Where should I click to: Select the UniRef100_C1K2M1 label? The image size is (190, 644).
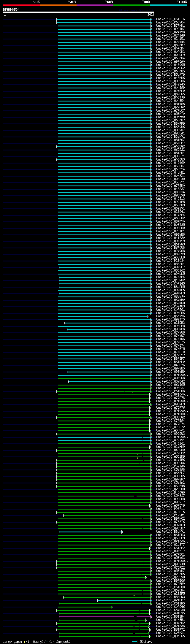pos(170,515)
